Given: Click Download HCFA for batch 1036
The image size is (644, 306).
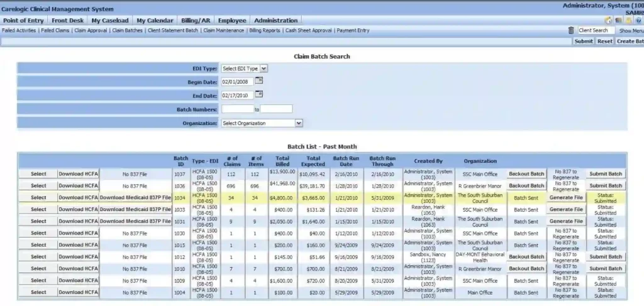Looking at the screenshot, I should click(x=78, y=186).
